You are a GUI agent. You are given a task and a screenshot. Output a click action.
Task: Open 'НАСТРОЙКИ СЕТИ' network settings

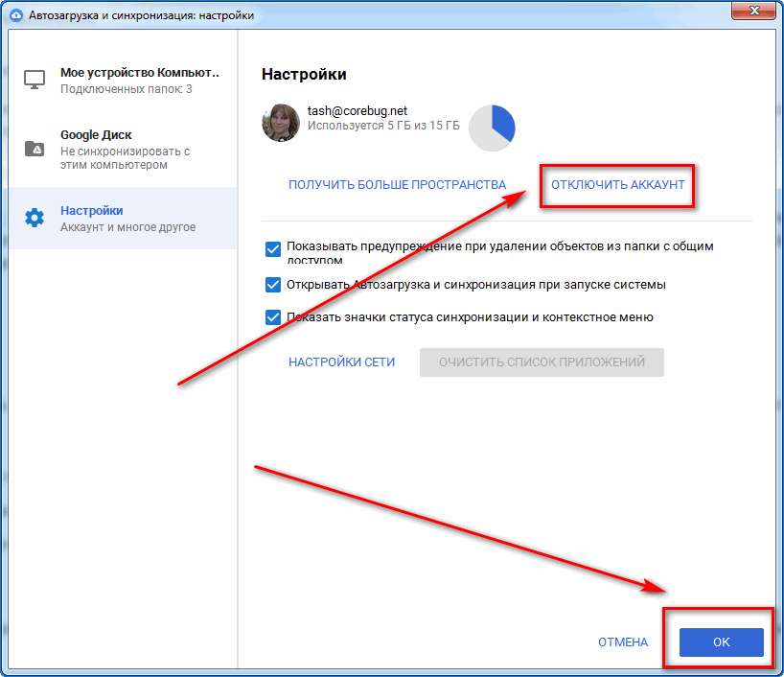(341, 362)
